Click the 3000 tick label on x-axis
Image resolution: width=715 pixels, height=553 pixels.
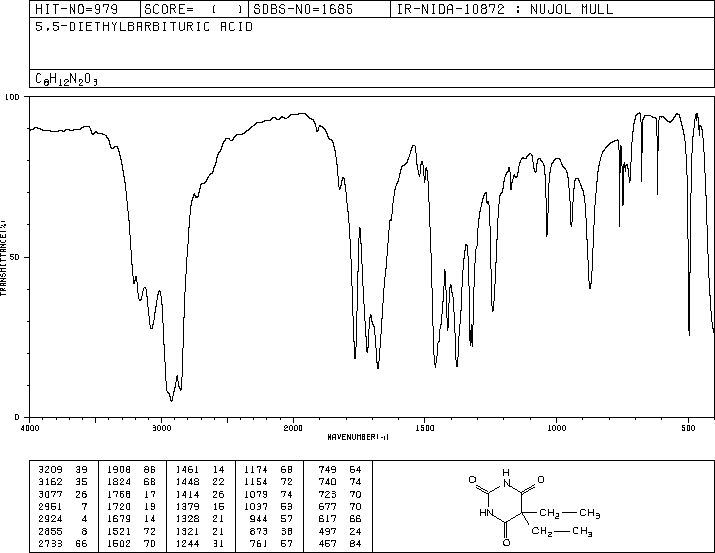(161, 428)
